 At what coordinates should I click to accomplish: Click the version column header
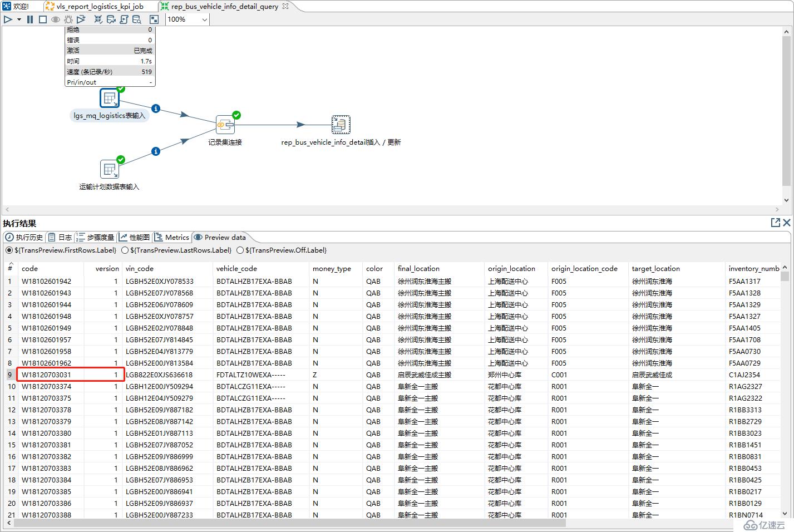click(103, 268)
